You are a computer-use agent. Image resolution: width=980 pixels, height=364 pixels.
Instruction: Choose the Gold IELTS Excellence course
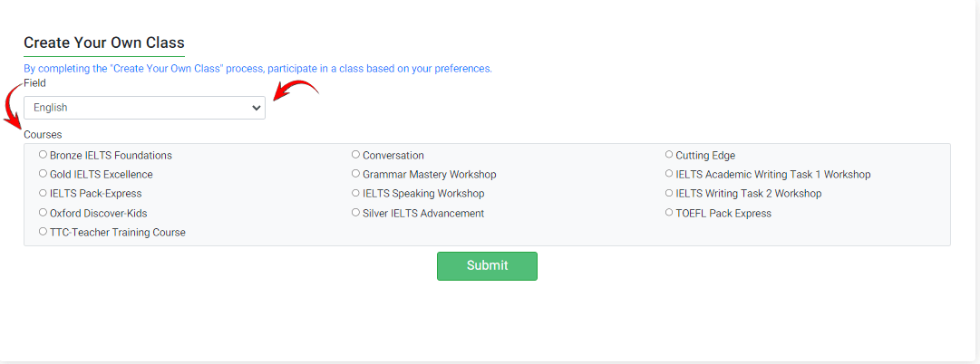click(x=44, y=174)
